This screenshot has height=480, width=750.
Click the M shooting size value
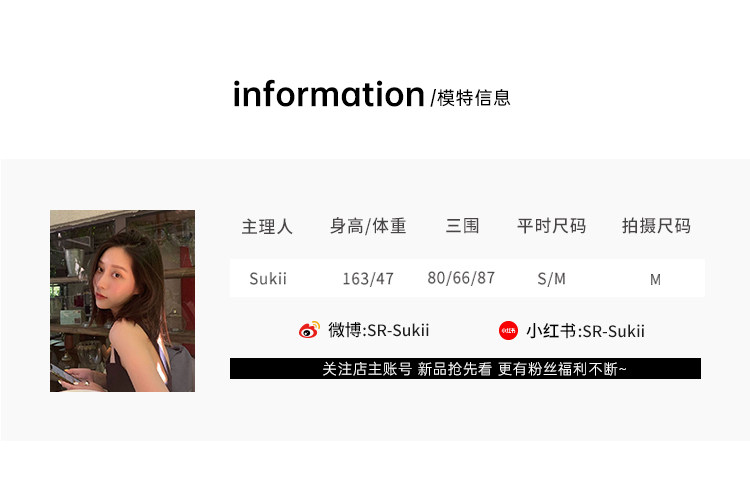tap(655, 280)
